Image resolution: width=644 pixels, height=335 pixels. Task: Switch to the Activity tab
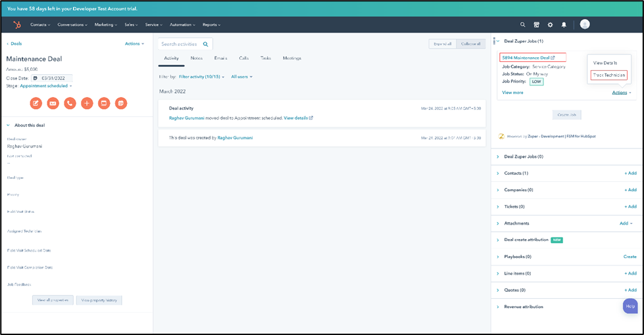point(171,58)
